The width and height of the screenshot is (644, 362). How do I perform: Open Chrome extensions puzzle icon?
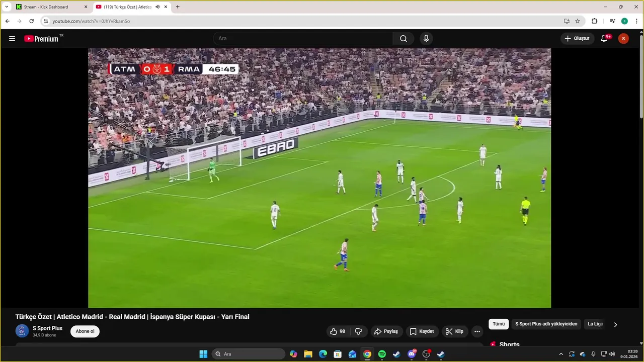click(x=594, y=21)
